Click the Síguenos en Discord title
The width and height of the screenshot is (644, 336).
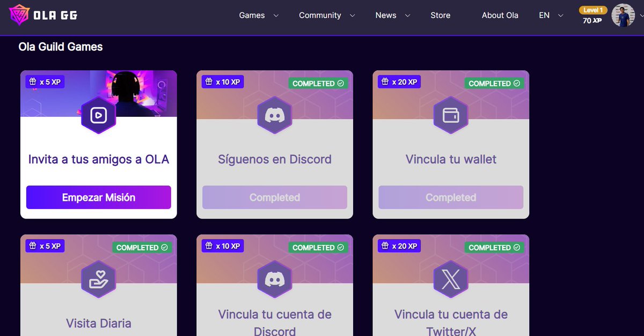(x=275, y=159)
